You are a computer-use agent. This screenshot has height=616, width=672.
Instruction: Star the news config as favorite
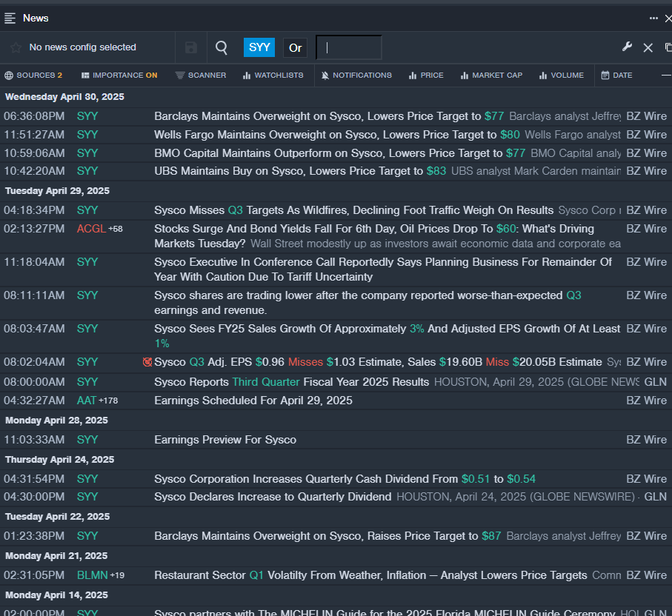tap(16, 47)
